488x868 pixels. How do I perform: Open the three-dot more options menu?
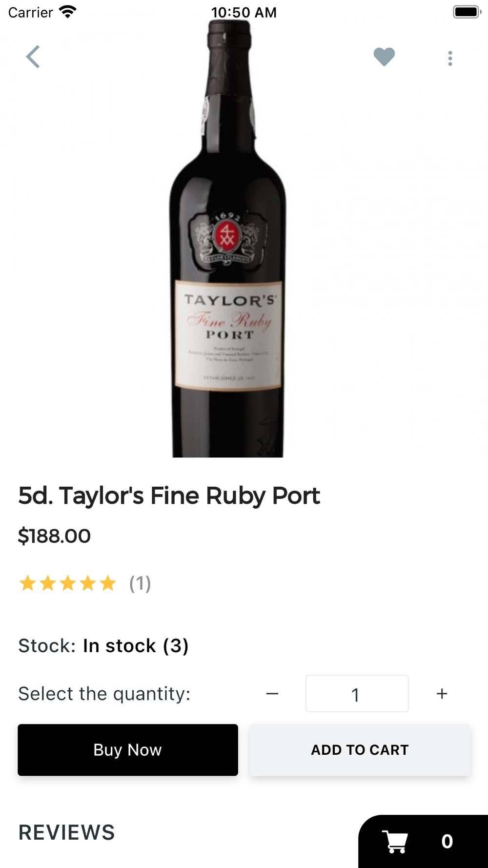click(450, 59)
